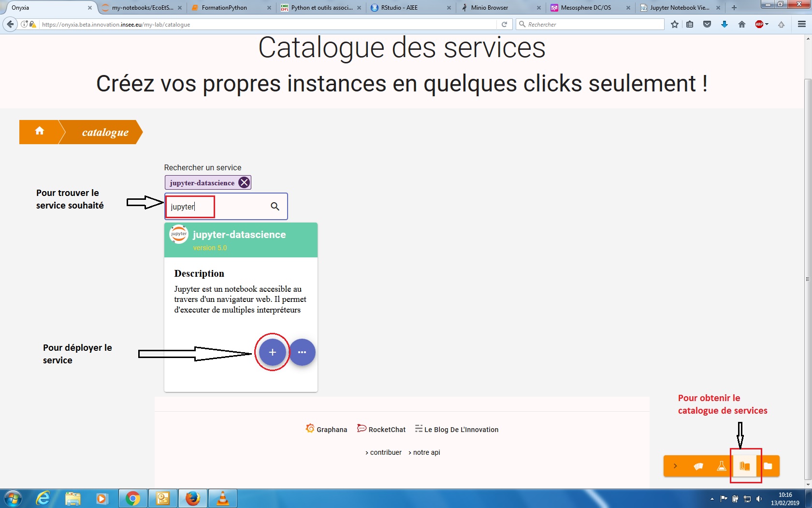Click the browser home icon

(x=742, y=24)
